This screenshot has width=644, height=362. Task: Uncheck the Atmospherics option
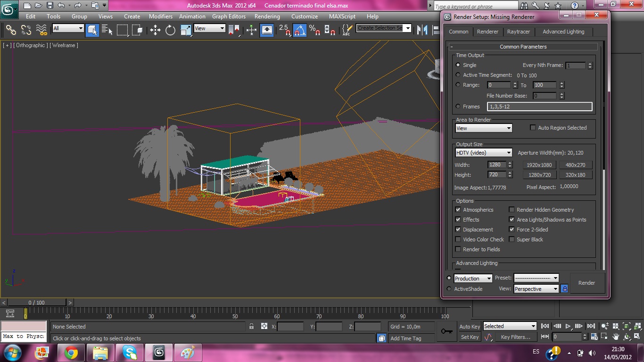point(458,210)
